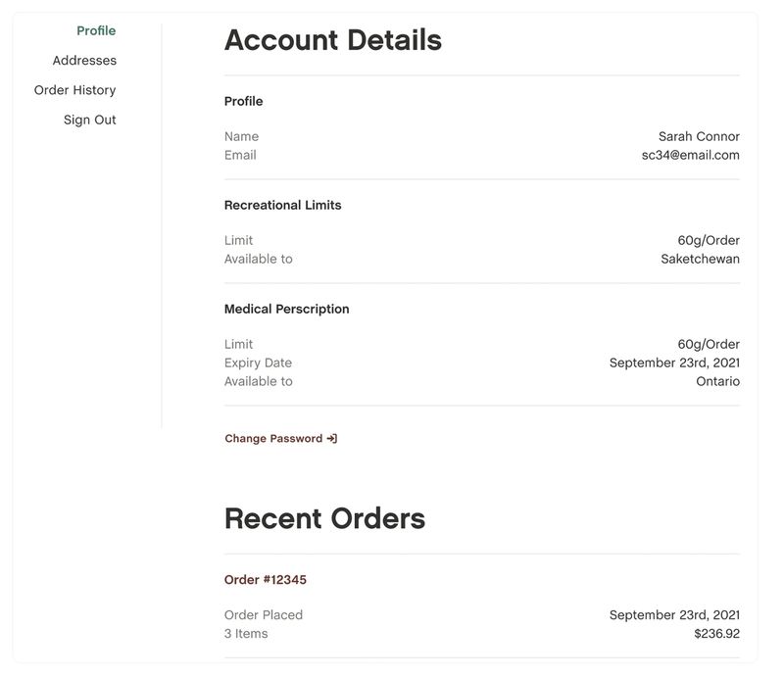
Task: Go to Addresses in the sidebar
Action: point(84,61)
